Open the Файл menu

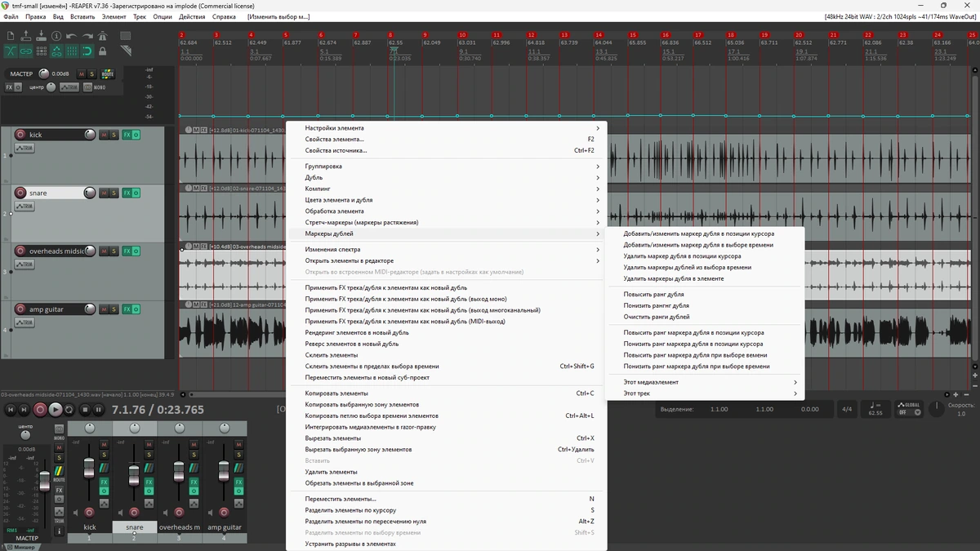11,16
